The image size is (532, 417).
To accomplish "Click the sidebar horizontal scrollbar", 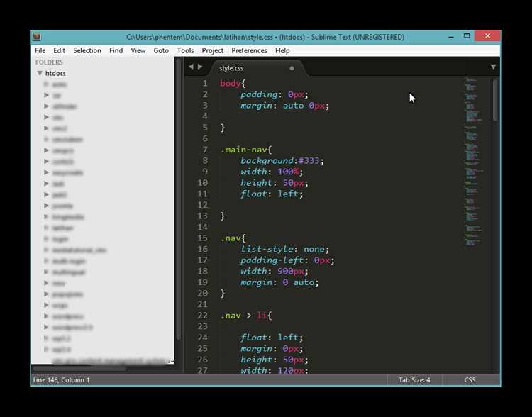I will coord(79,369).
